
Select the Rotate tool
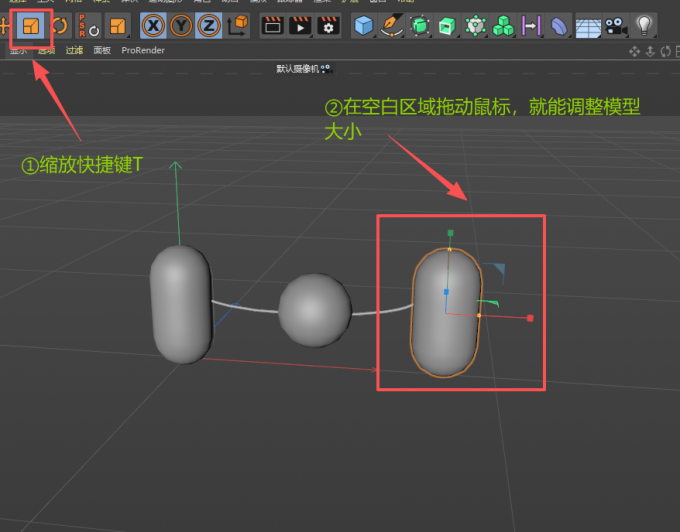[x=60, y=26]
